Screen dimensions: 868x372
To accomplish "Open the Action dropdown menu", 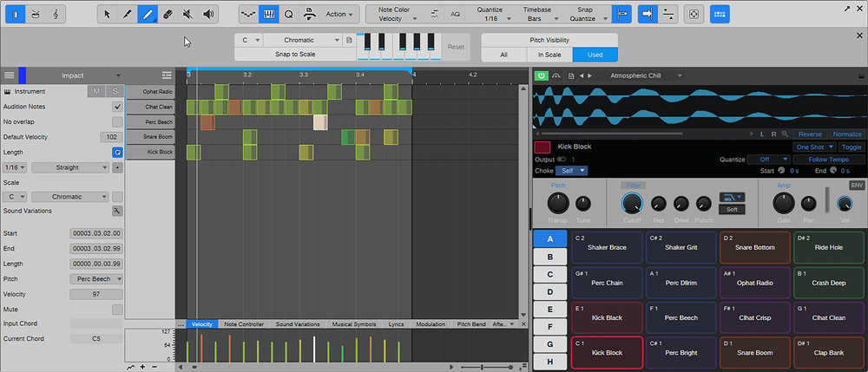I will coord(339,14).
